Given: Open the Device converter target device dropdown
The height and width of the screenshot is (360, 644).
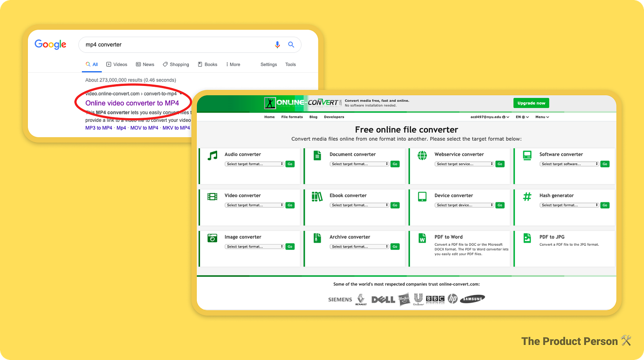Looking at the screenshot, I should [x=464, y=205].
